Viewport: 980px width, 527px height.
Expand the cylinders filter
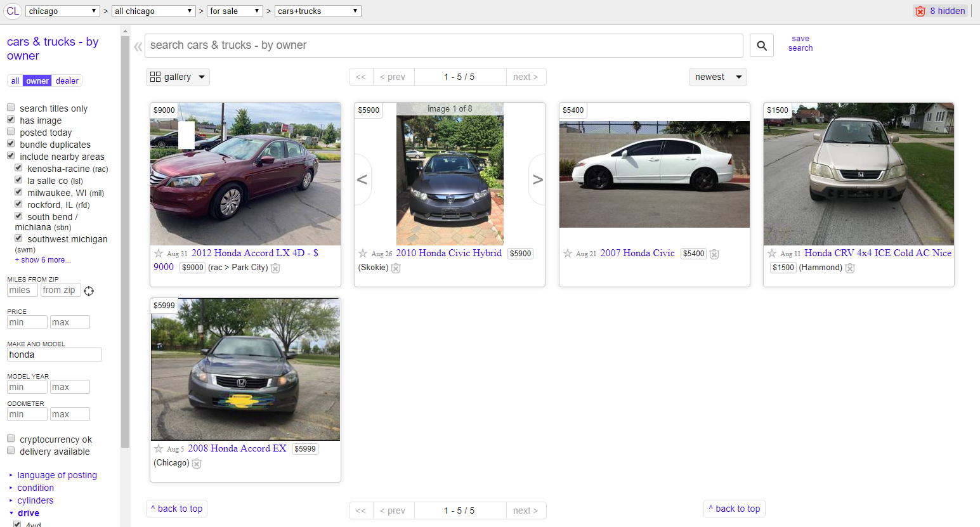coord(36,500)
